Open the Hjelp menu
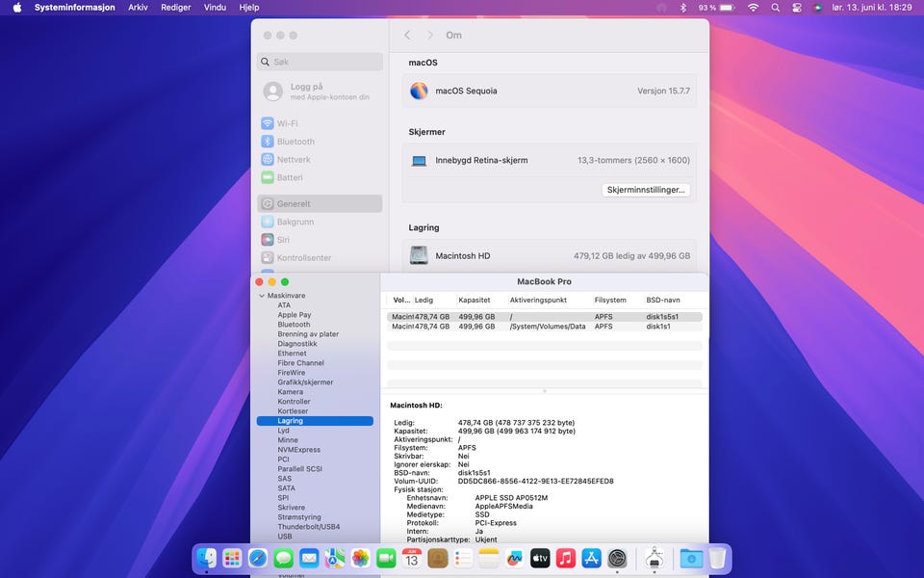Viewport: 924px width, 578px height. [x=248, y=8]
